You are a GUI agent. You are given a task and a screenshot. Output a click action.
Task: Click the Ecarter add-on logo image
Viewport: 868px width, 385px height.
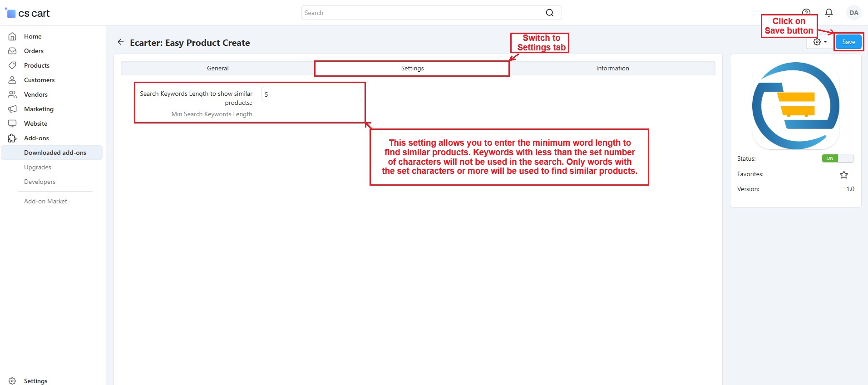pyautogui.click(x=795, y=106)
